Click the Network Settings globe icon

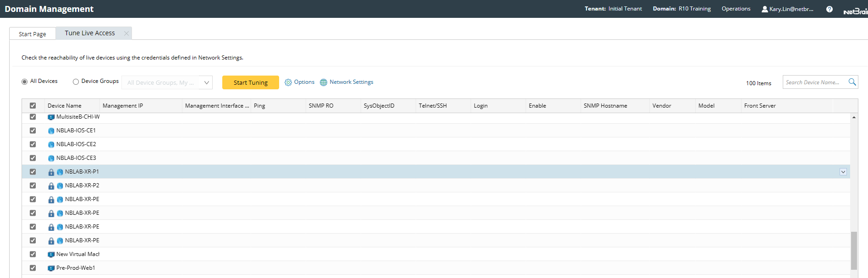[x=324, y=82]
